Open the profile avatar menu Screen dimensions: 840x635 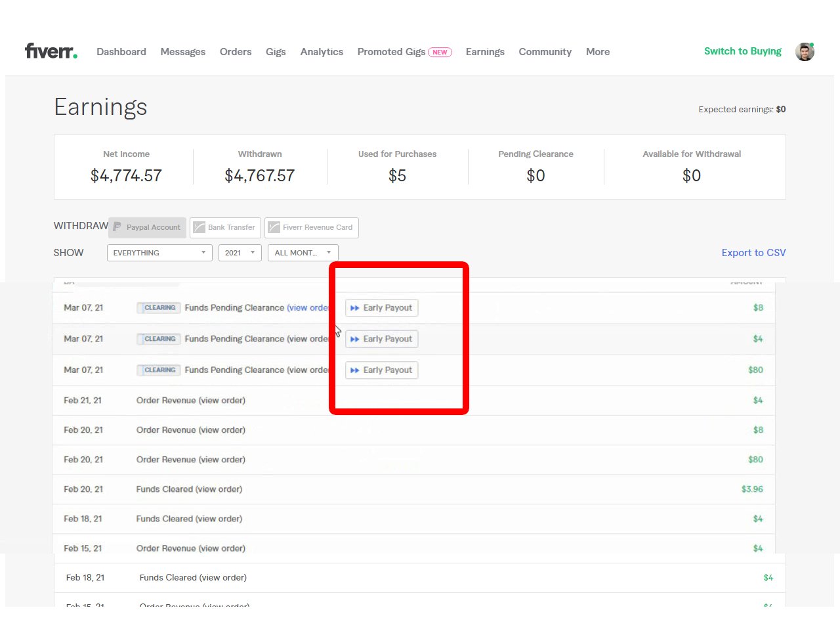click(x=805, y=51)
